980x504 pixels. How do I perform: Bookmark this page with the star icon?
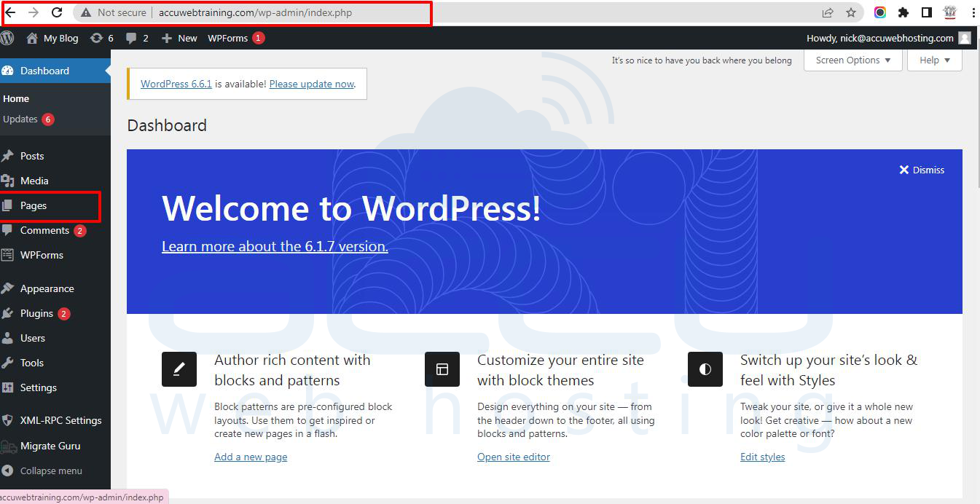coord(851,12)
